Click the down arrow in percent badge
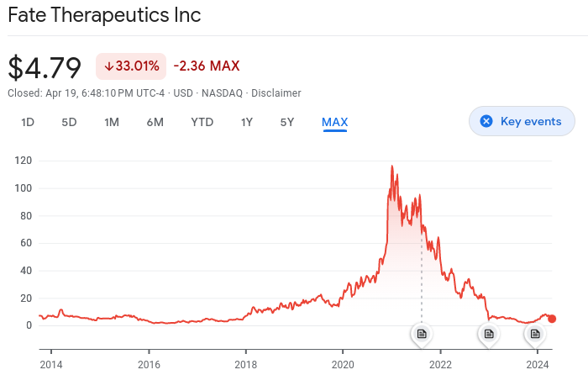The width and height of the screenshot is (588, 375). 109,66
